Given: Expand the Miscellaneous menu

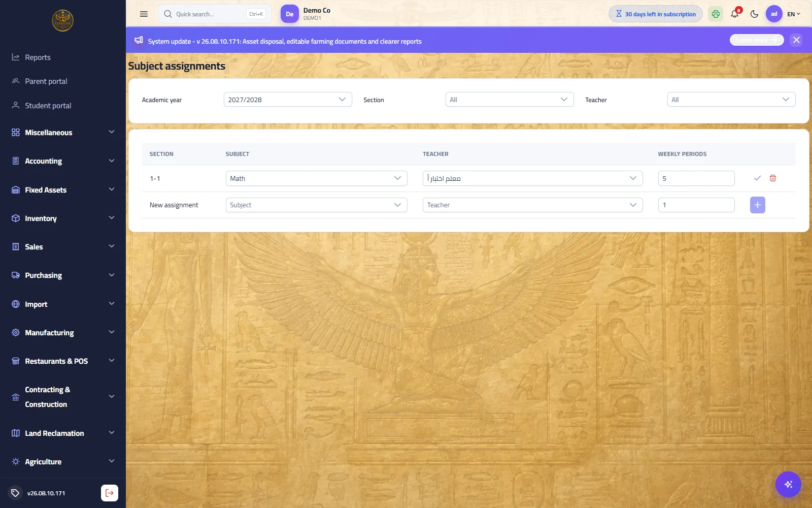Looking at the screenshot, I should [x=63, y=133].
